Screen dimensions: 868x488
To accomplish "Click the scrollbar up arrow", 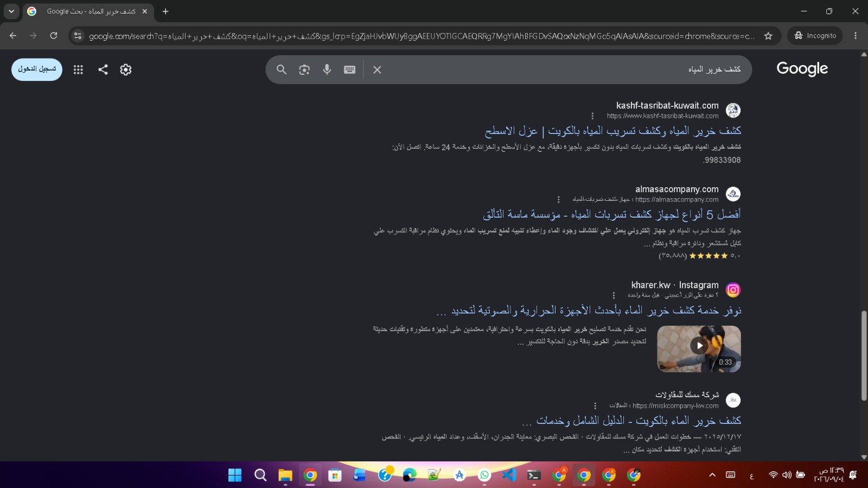I will tap(864, 54).
